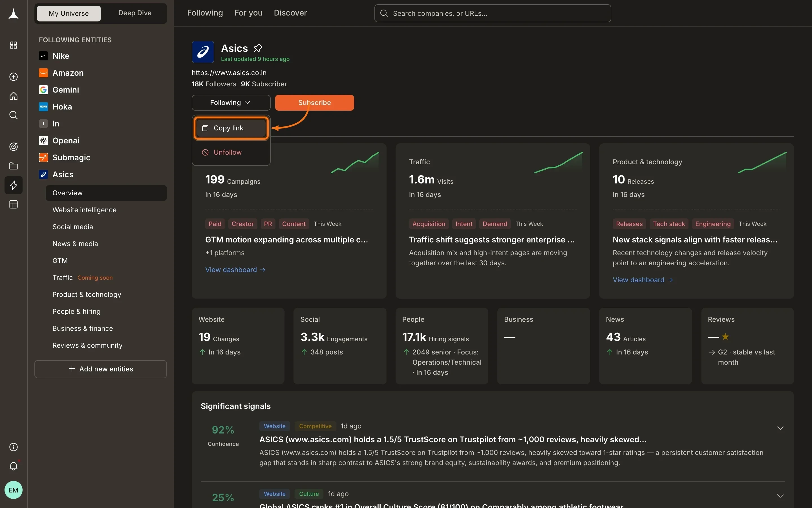Open the folder icon in the sidebar
The image size is (812, 508).
(14, 166)
